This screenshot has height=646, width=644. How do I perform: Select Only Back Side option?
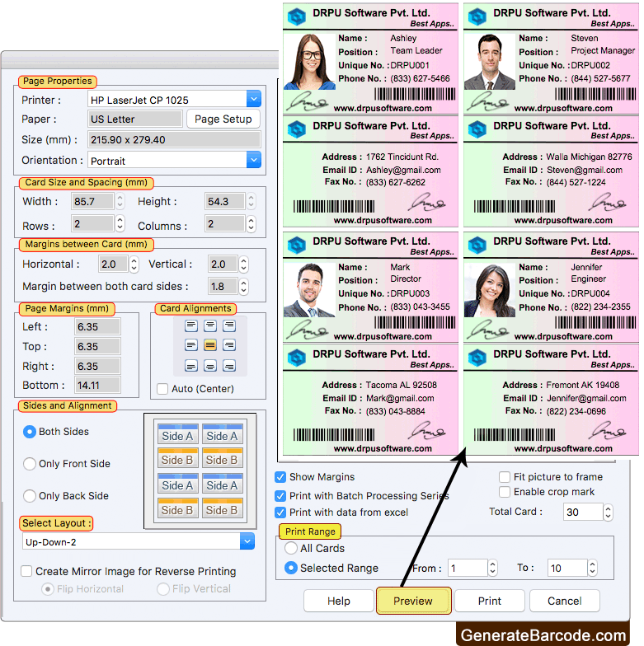pyautogui.click(x=30, y=496)
